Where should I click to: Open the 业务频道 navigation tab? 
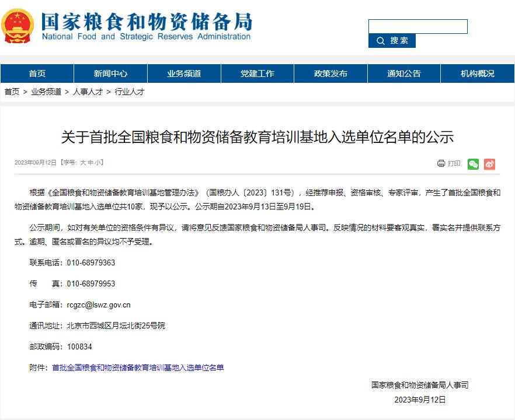tap(185, 73)
